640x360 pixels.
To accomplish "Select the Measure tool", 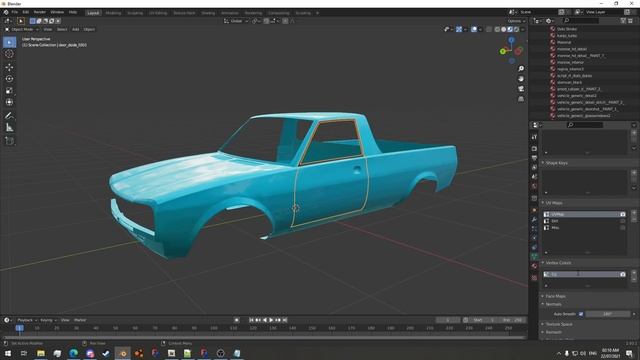I will tap(9, 128).
